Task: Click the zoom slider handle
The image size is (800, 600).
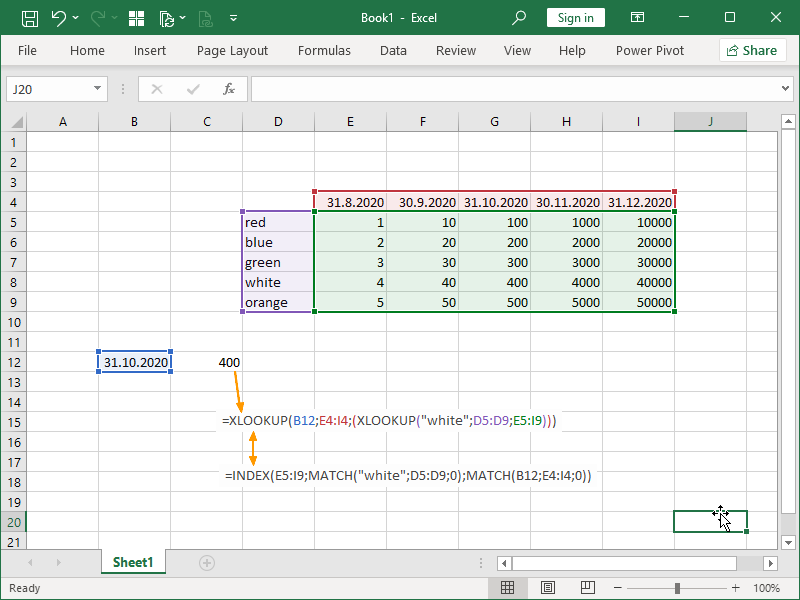Action: click(x=677, y=588)
